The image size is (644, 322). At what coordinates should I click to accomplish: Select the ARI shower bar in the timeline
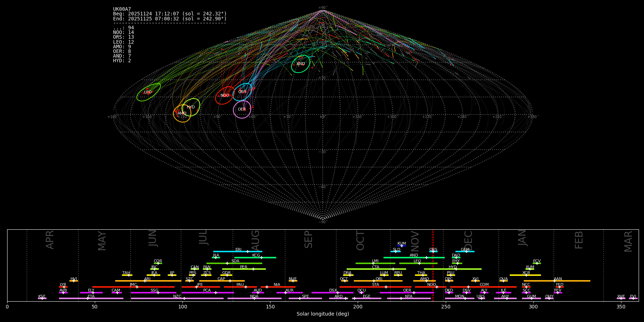click(x=148, y=281)
